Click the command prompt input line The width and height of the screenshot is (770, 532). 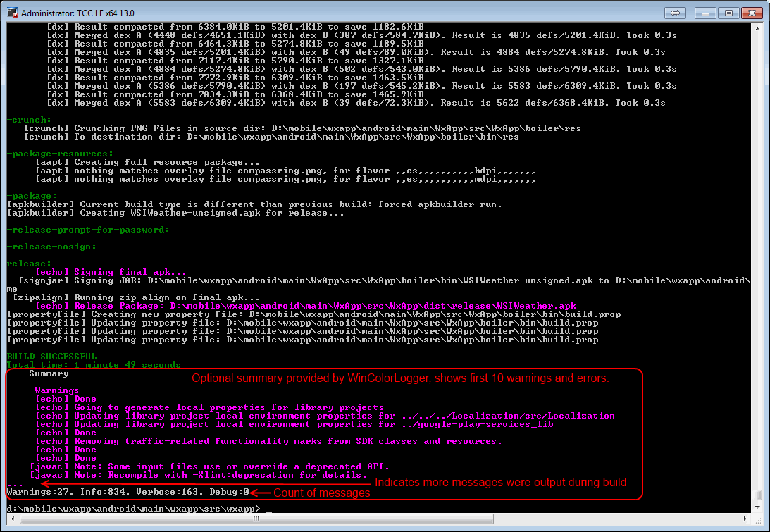tap(139, 509)
